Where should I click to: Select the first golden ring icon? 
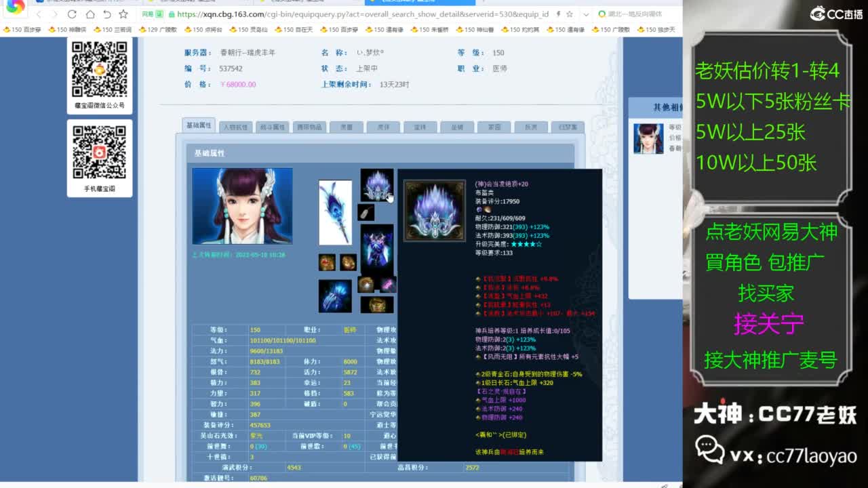pos(327,262)
